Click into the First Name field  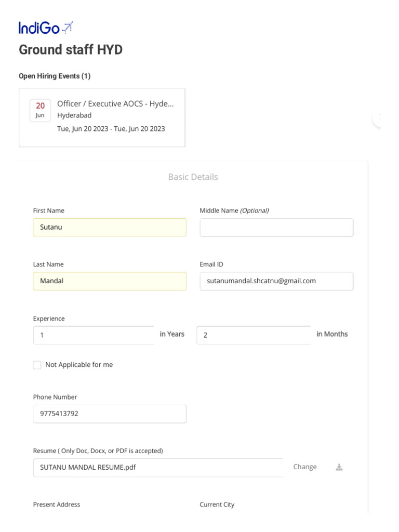point(110,228)
